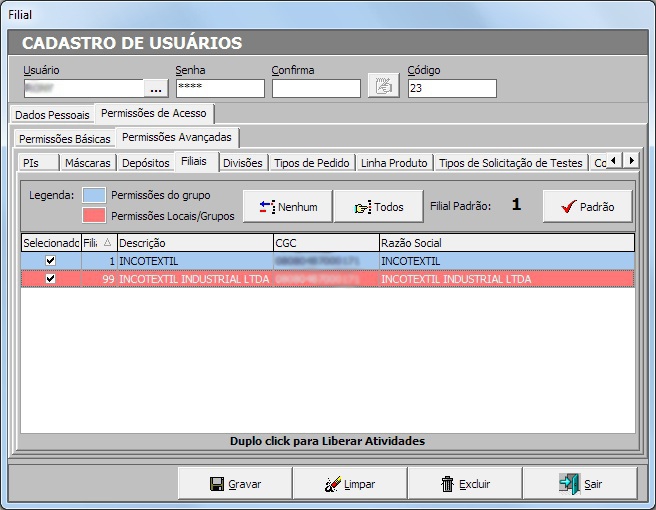Click the keyboard icon next to Confirma
The height and width of the screenshot is (510, 656).
(x=380, y=87)
